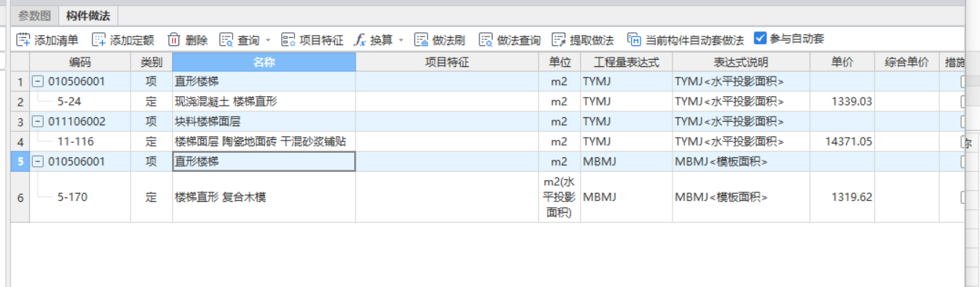Select code cell 11-116
Image resolution: width=980 pixels, height=287 pixels.
(80, 141)
